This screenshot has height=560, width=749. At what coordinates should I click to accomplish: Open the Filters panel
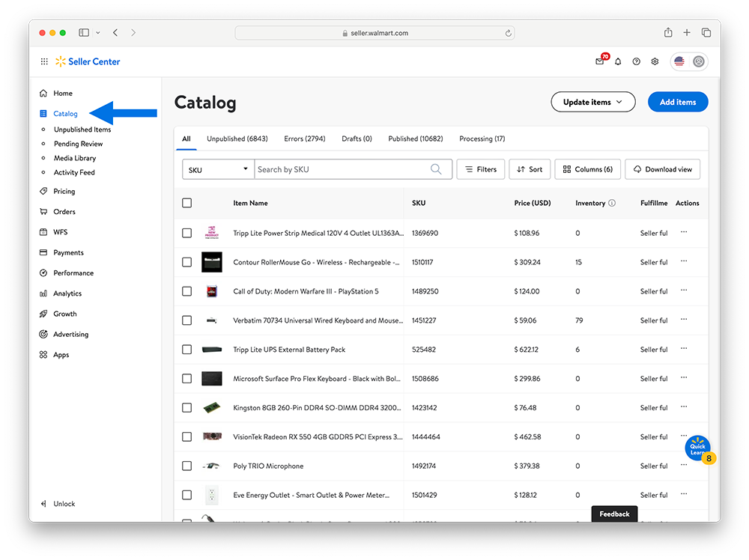(481, 169)
